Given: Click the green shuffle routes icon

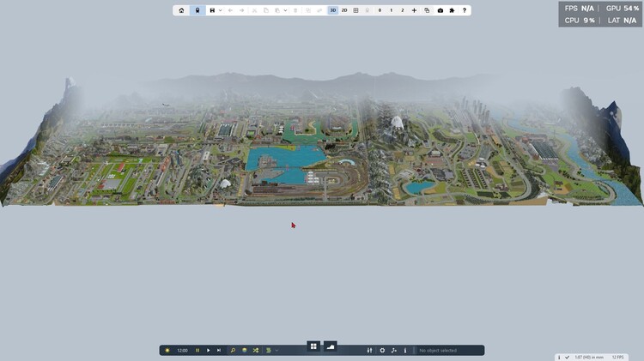Looking at the screenshot, I should pos(256,351).
